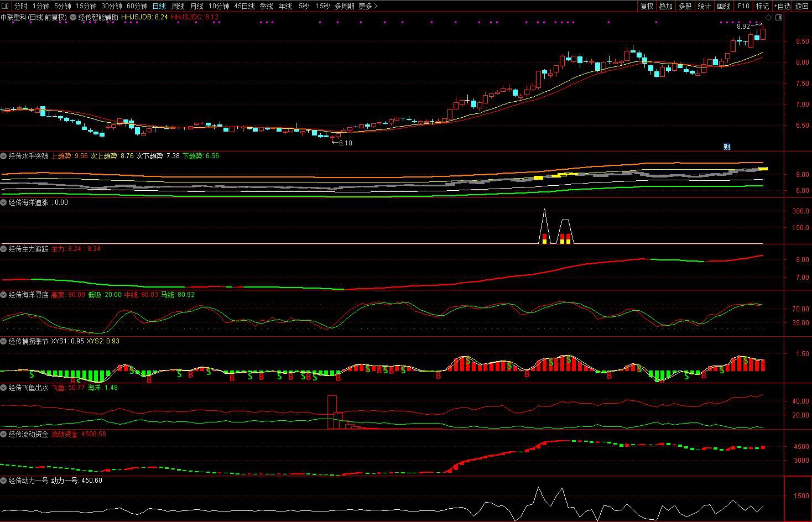Click the 统计 statistics button
This screenshot has width=812, height=522.
[x=705, y=6]
